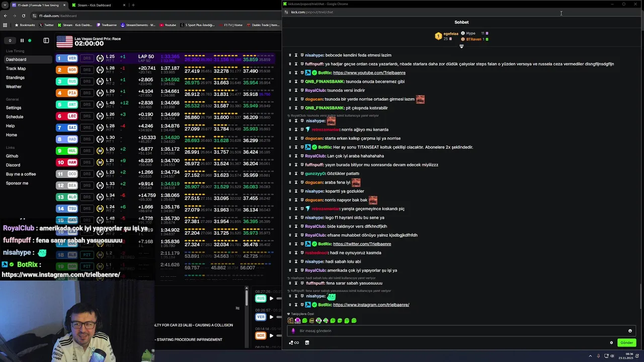The width and height of the screenshot is (644, 362).
Task: Open Weather in f1-dash sidebar
Action: point(14,86)
